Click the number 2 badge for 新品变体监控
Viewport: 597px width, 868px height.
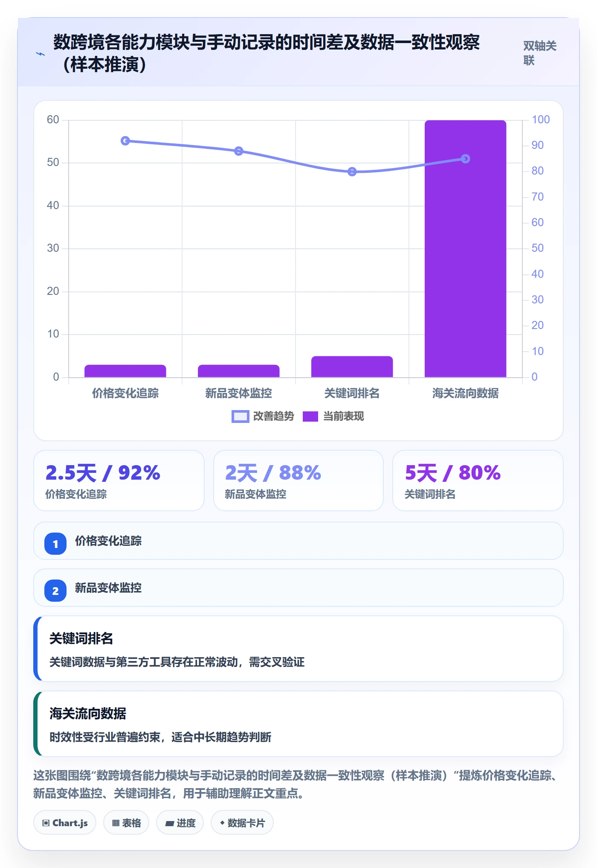pyautogui.click(x=55, y=591)
